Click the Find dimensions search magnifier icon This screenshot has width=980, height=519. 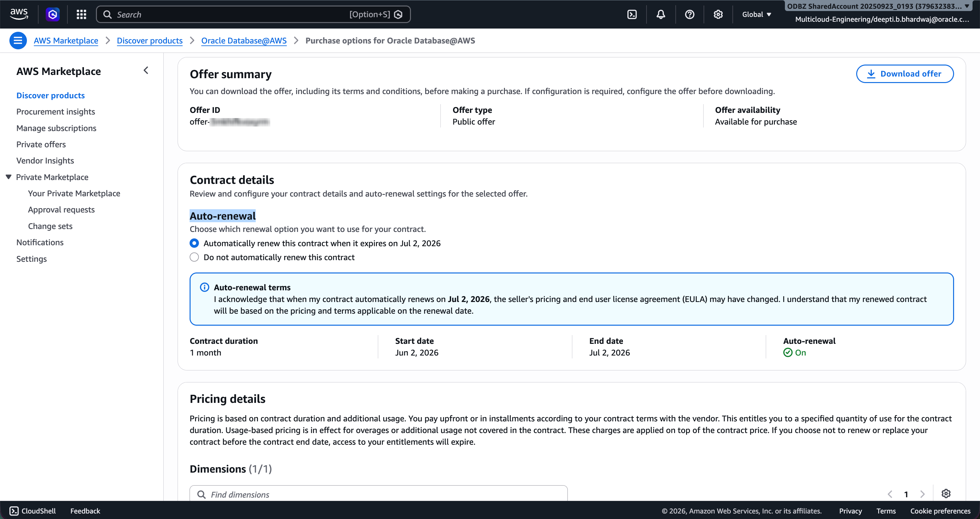pos(201,494)
